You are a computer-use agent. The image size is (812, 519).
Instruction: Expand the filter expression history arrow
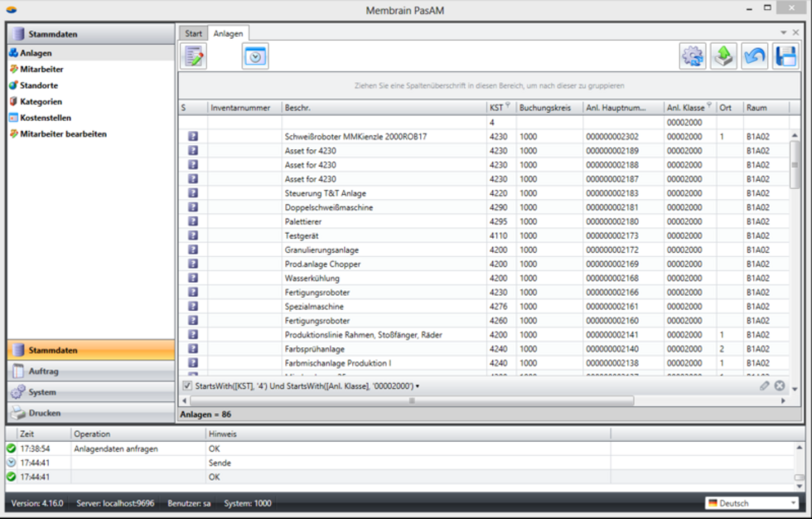tap(418, 386)
